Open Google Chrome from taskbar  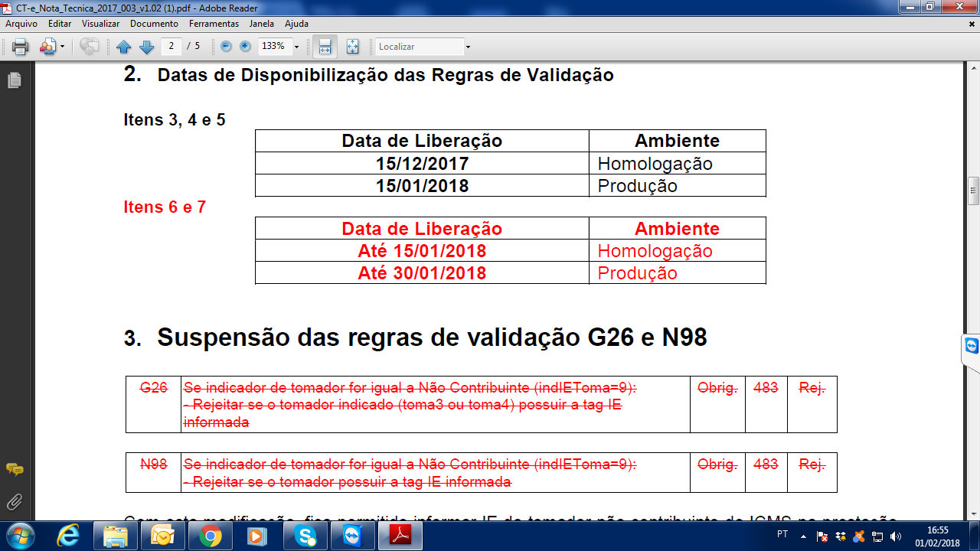tap(211, 536)
